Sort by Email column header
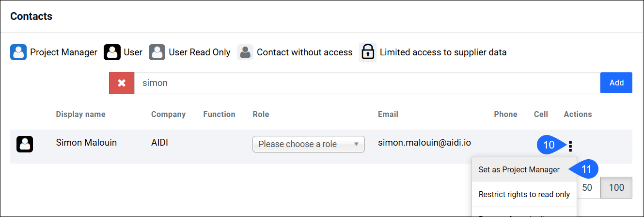 click(x=388, y=115)
